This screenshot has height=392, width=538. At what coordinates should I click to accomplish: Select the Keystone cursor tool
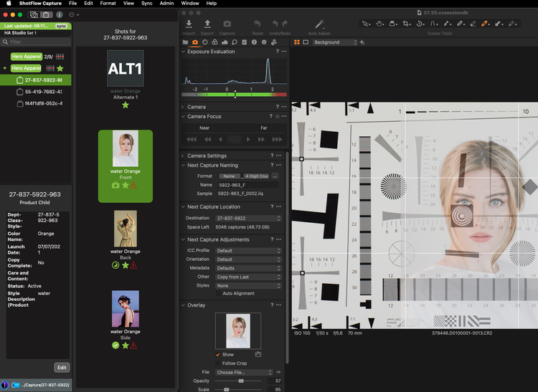coord(433,24)
